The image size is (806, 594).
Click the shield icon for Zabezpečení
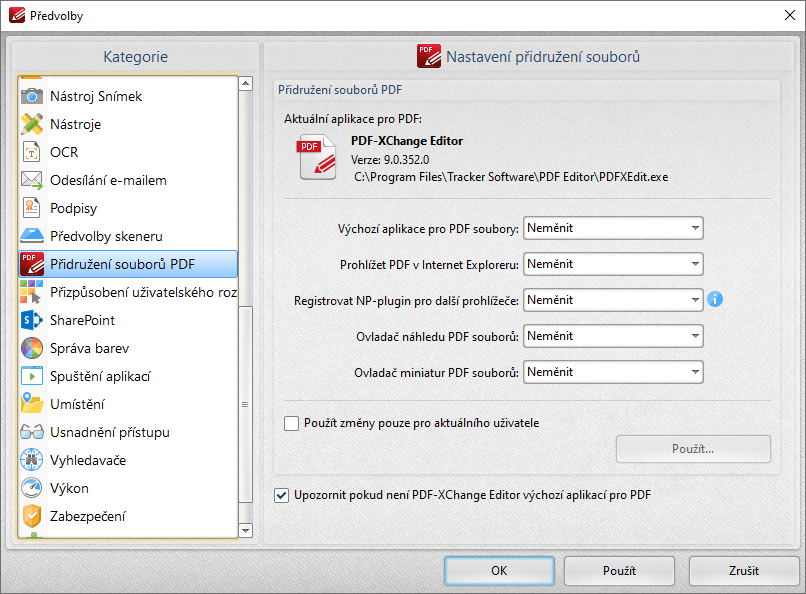pos(31,516)
